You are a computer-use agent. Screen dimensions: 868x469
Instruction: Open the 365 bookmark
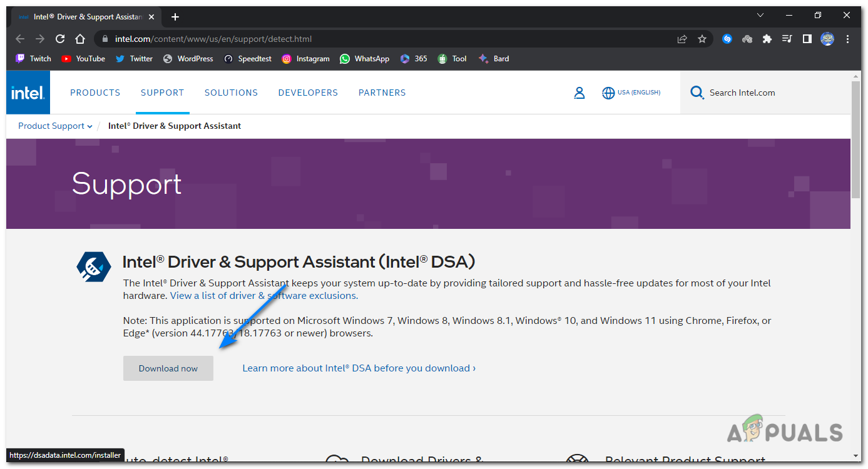[414, 59]
